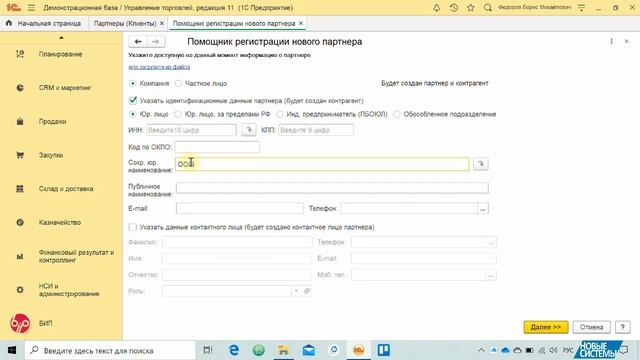Image resolution: width=640 pixels, height=360 pixels.
Task: Click the ? help button
Action: 622,327
